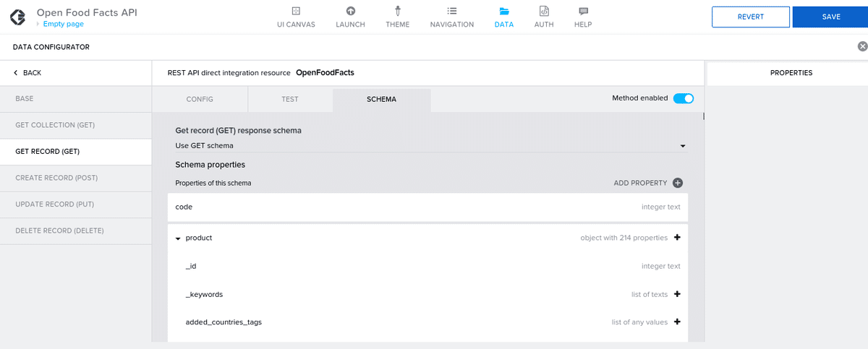Viewport: 868px width, 349px height.
Task: Select the added_countries_tags property row
Action: (427, 322)
